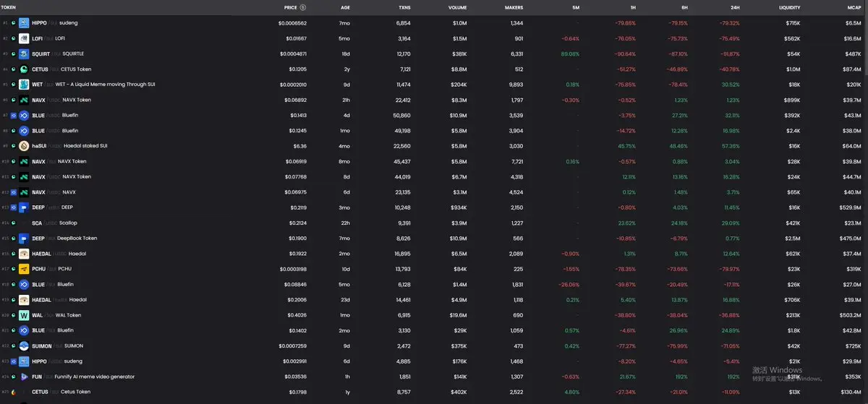Click the $2.5M liquidity for DeepBook Token

793,238
